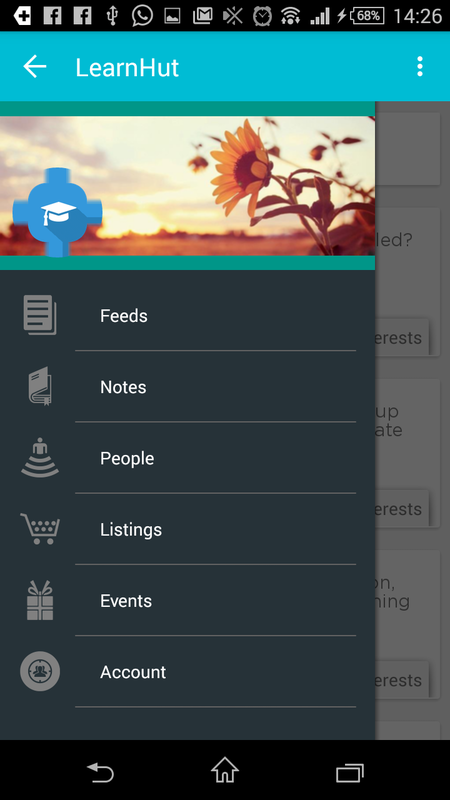
Task: Open the recent apps navigation button
Action: tap(350, 772)
